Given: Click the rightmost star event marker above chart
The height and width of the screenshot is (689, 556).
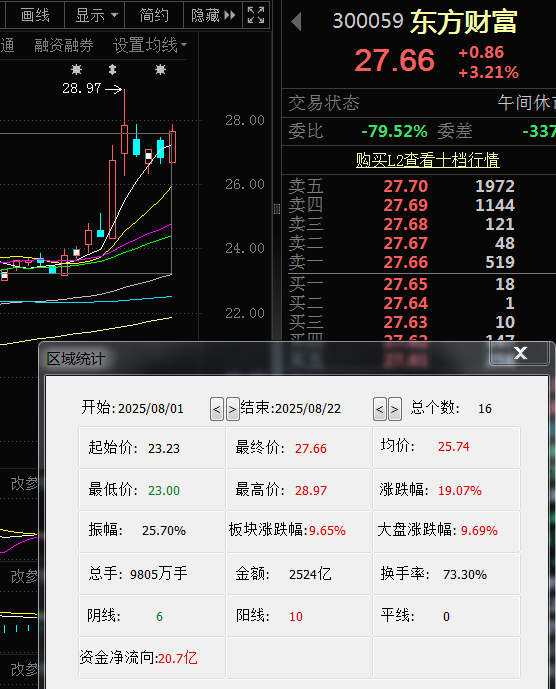Looking at the screenshot, I should pyautogui.click(x=160, y=69).
